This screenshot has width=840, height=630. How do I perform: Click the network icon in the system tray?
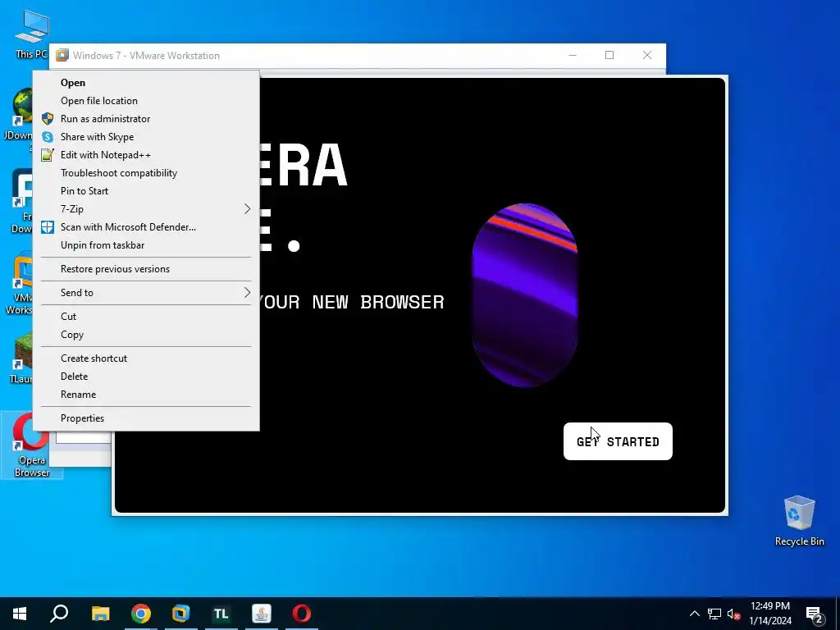pyautogui.click(x=714, y=614)
